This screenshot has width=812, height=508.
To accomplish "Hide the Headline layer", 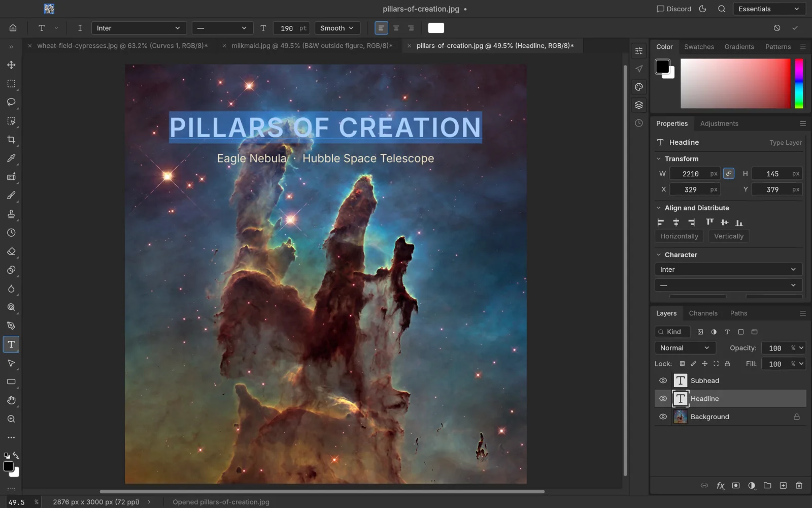I will pyautogui.click(x=663, y=399).
